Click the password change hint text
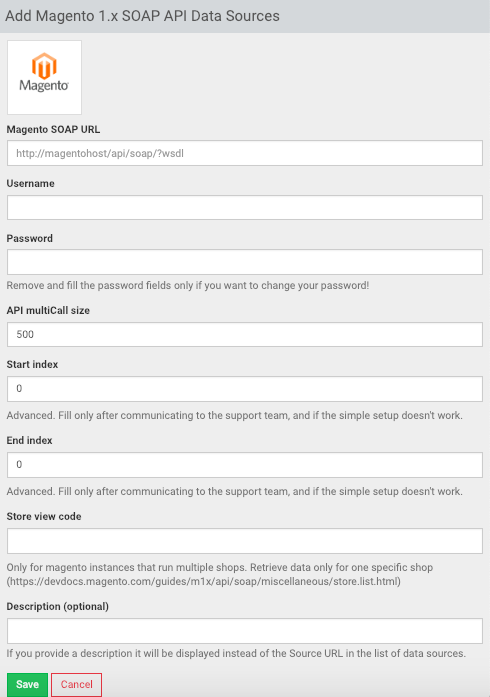The image size is (490, 697). [188, 285]
